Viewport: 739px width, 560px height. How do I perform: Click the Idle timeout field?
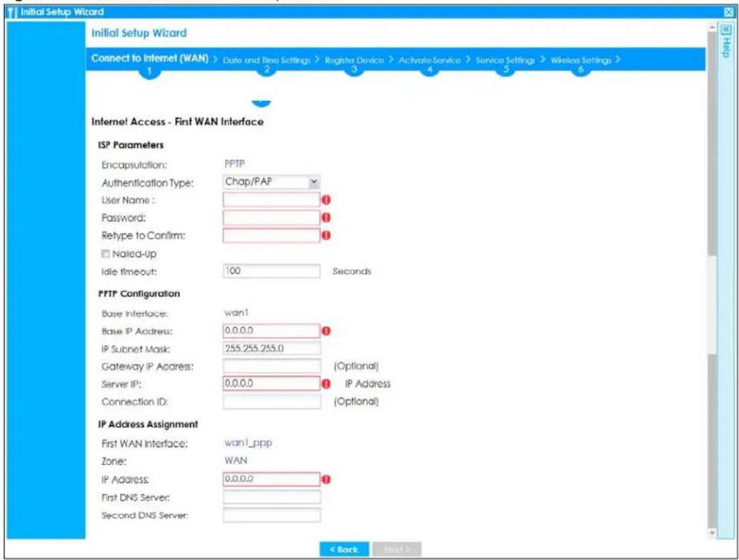click(272, 271)
